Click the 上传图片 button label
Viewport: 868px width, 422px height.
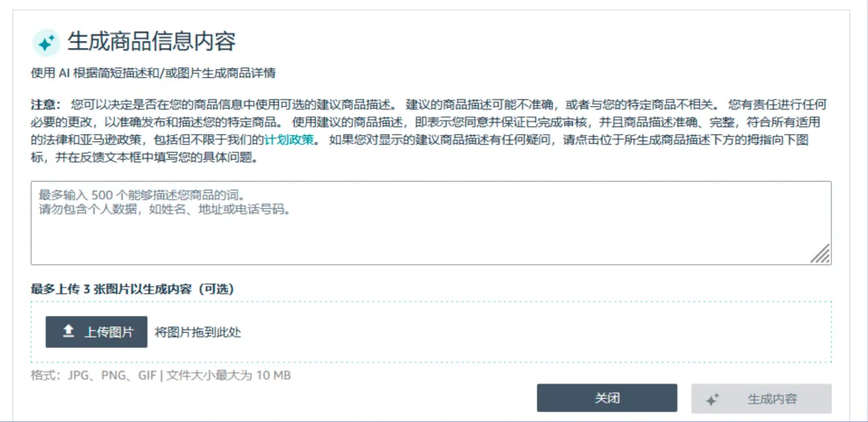108,332
